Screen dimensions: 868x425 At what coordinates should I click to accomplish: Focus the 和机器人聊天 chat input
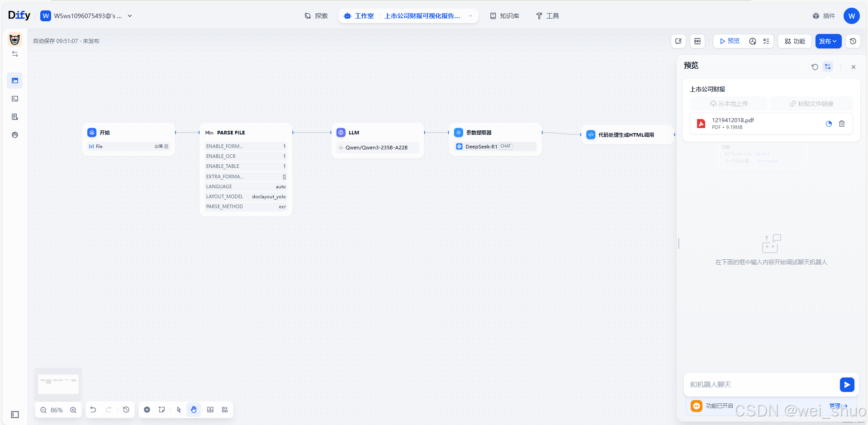coord(762,384)
